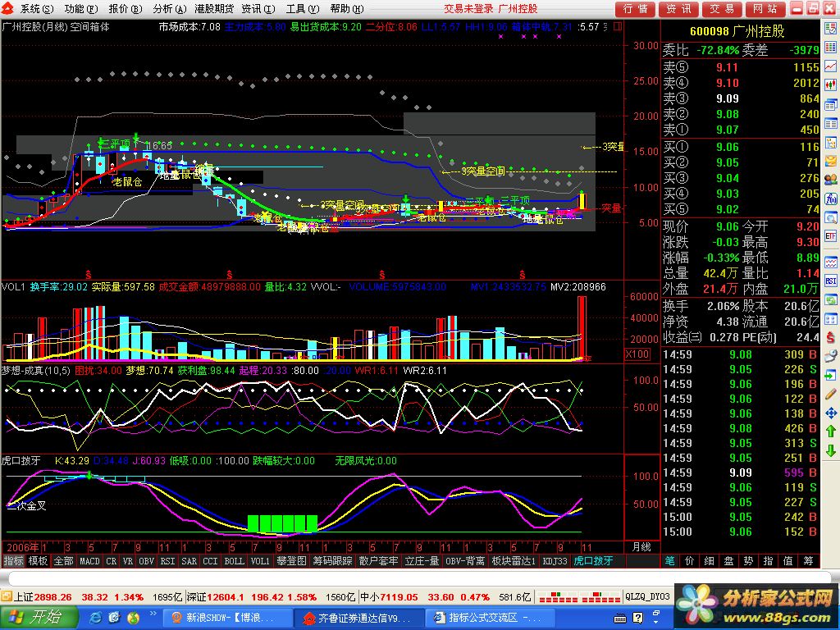Click the 深证 index value 12604.1
The height and width of the screenshot is (630, 840).
(226, 597)
